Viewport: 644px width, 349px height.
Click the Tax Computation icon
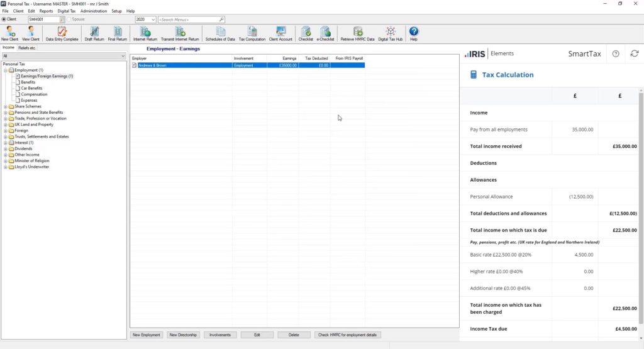coord(252,32)
